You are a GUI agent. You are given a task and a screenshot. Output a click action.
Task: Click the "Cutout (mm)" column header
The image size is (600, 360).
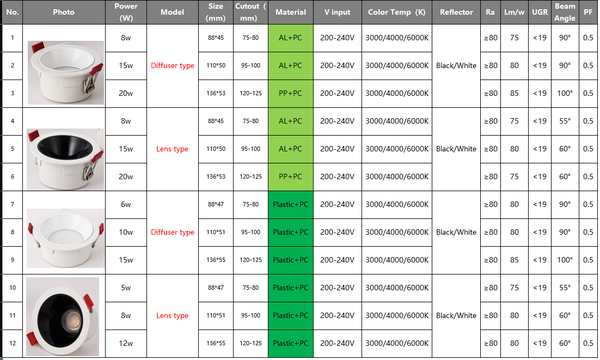pyautogui.click(x=251, y=12)
